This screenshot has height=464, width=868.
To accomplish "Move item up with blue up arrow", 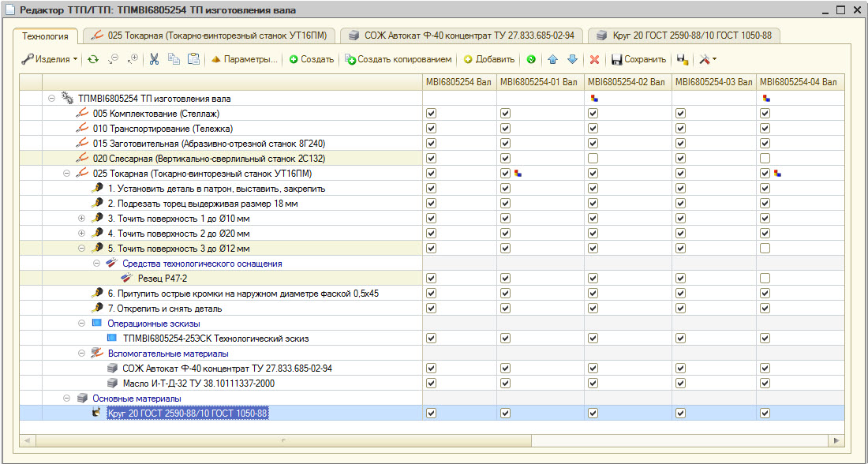I will pyautogui.click(x=552, y=59).
